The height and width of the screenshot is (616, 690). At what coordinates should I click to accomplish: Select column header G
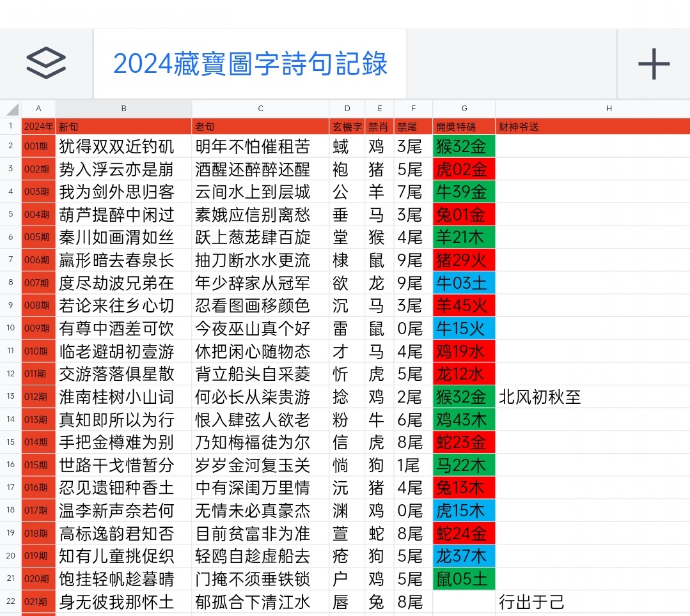click(463, 109)
